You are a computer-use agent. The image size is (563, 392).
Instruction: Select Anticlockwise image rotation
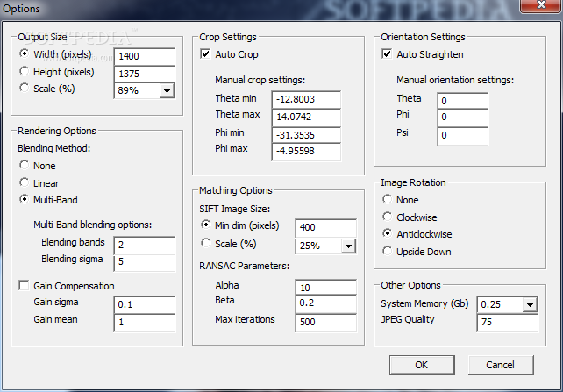(387, 233)
